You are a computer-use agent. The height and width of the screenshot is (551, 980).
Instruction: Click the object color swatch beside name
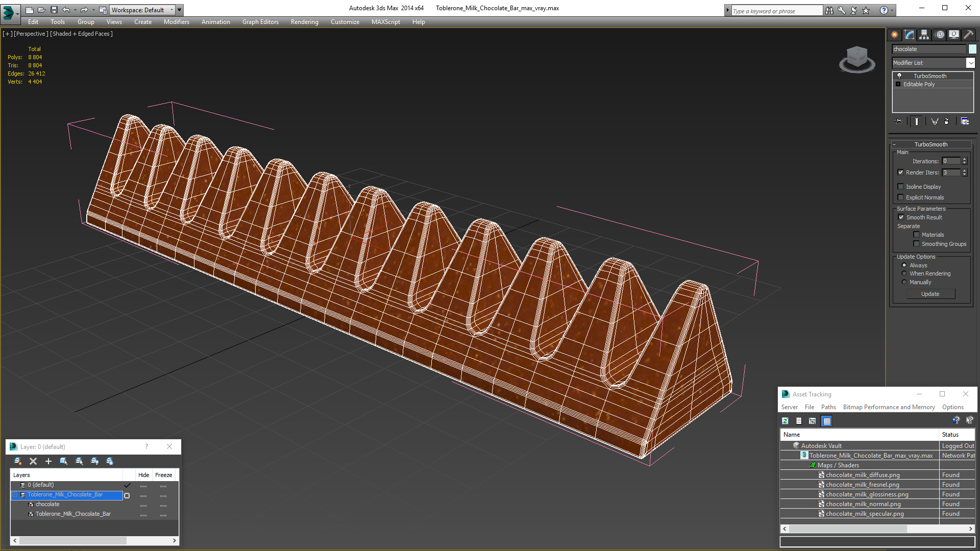click(x=972, y=49)
